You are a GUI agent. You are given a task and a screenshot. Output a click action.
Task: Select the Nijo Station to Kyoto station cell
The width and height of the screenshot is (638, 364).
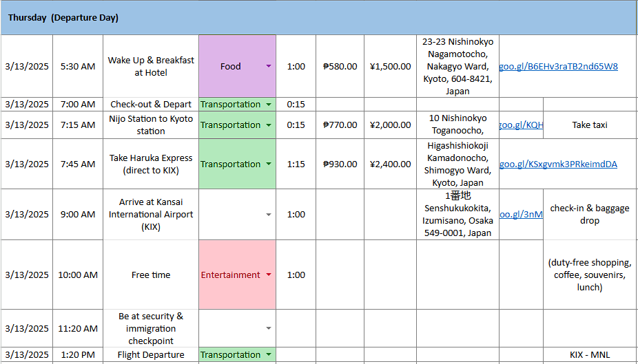click(151, 125)
